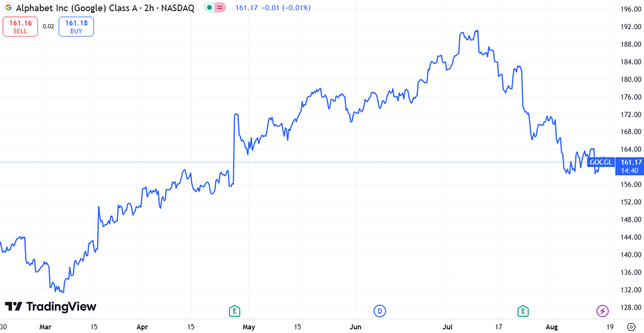Click the Google logo icon beside the title
644x333 pixels.
pos(9,8)
